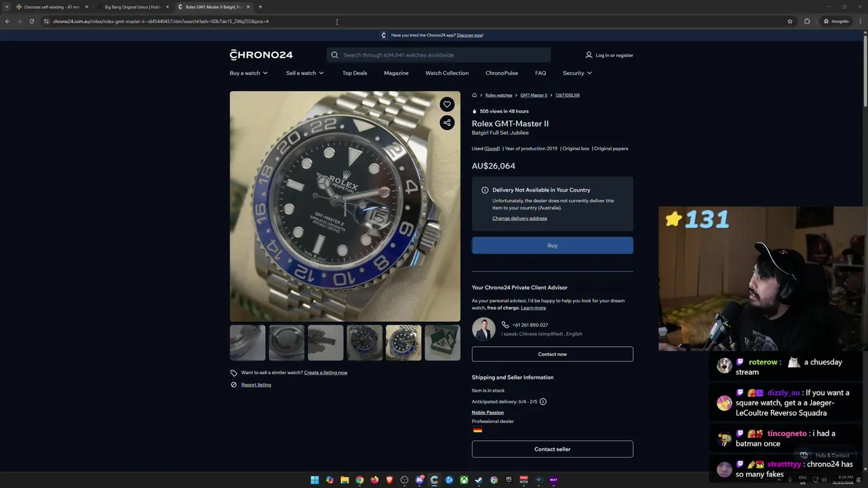Open the Windows Start menu
This screenshot has width=868, height=488.
tap(315, 480)
